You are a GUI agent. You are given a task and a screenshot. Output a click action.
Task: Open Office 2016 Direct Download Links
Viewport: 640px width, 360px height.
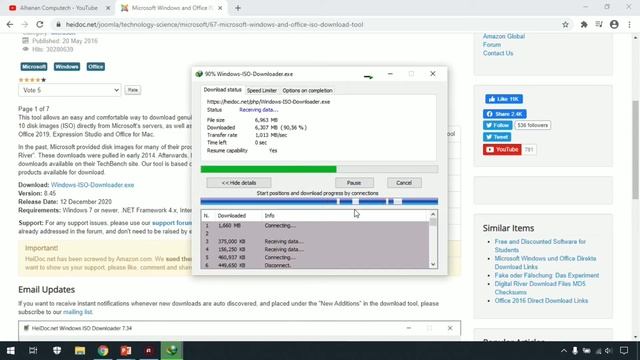[x=541, y=301]
